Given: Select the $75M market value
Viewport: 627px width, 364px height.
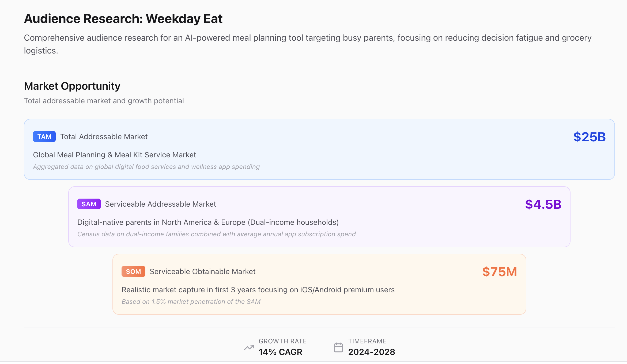Looking at the screenshot, I should click(499, 272).
